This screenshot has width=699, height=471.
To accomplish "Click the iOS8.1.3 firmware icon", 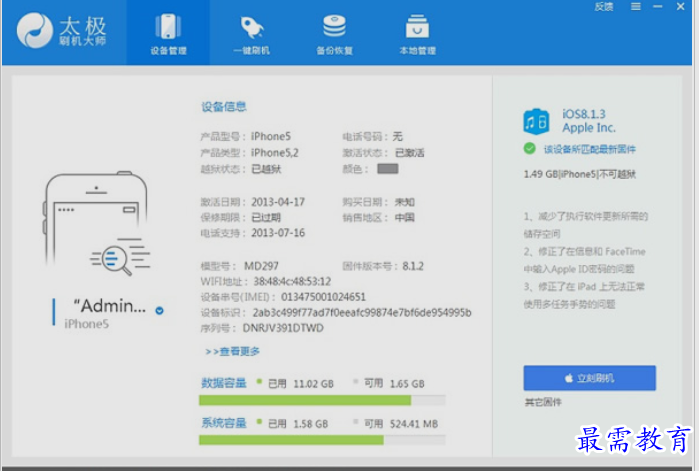I will pos(536,121).
